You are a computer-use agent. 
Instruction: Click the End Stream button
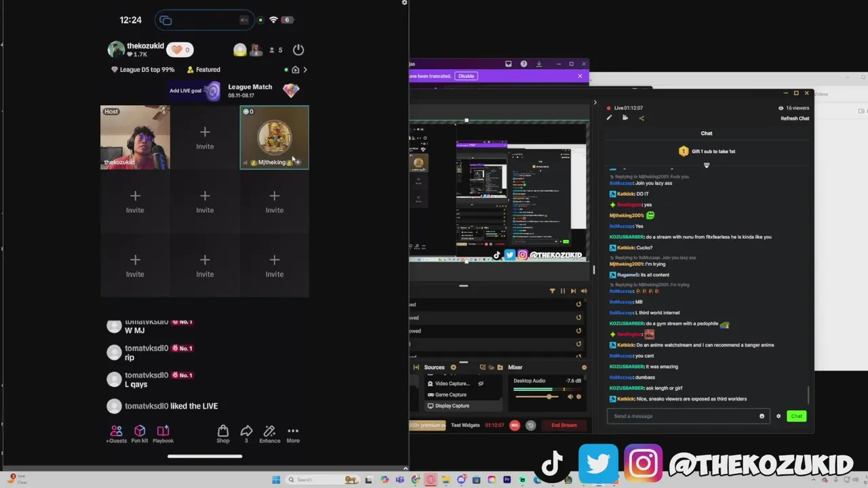[564, 425]
